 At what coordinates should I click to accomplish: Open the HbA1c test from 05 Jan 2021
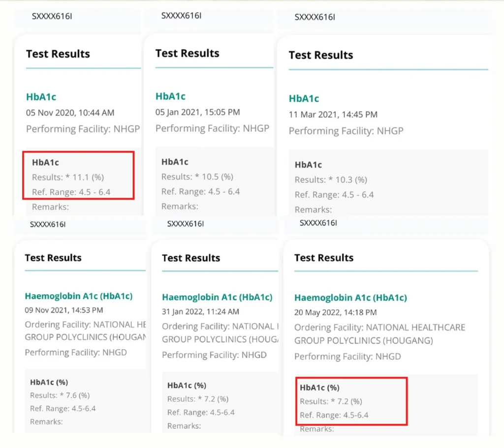pyautogui.click(x=170, y=96)
